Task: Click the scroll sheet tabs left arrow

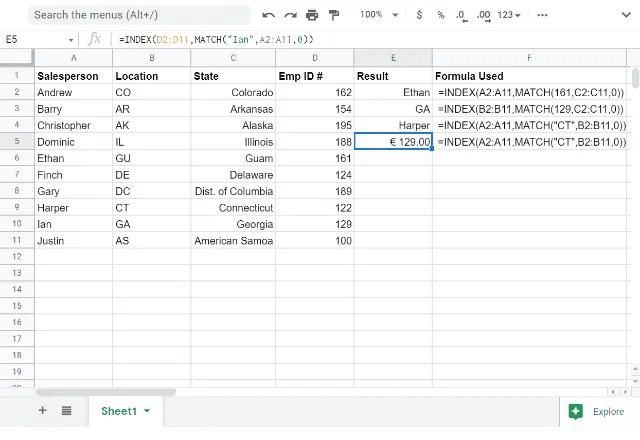Action: [613, 392]
